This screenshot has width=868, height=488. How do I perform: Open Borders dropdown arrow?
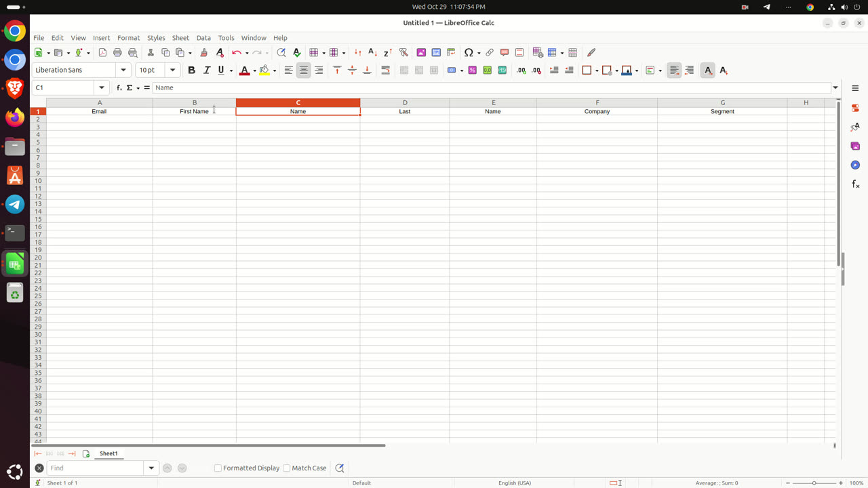[x=597, y=70]
